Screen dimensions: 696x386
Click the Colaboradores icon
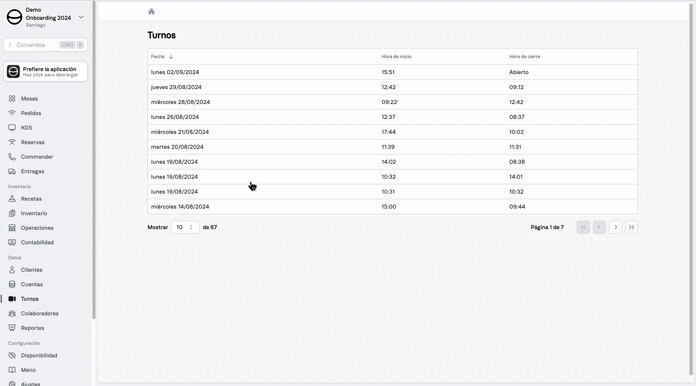pos(12,313)
